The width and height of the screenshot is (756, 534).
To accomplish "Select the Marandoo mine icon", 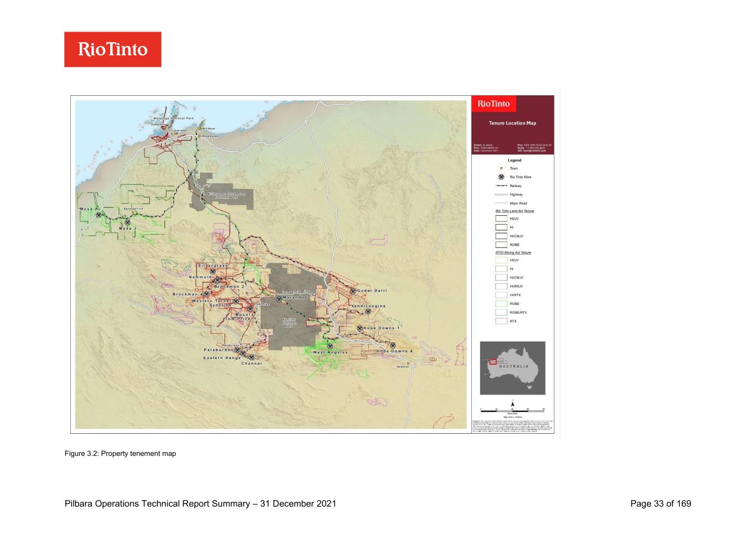I will [279, 299].
